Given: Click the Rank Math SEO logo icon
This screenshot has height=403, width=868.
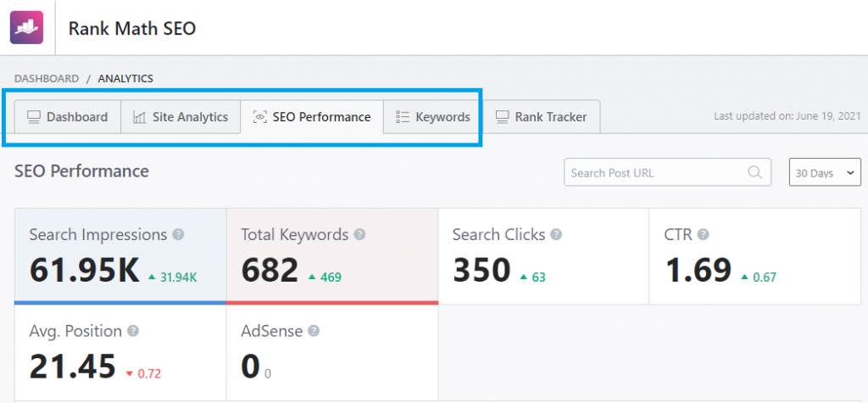Looking at the screenshot, I should click(26, 27).
